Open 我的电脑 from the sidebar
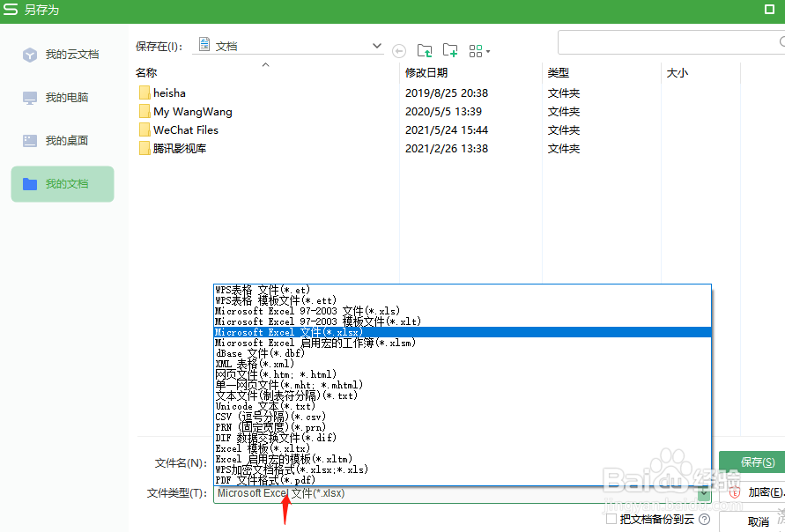The image size is (785, 532). 62,97
